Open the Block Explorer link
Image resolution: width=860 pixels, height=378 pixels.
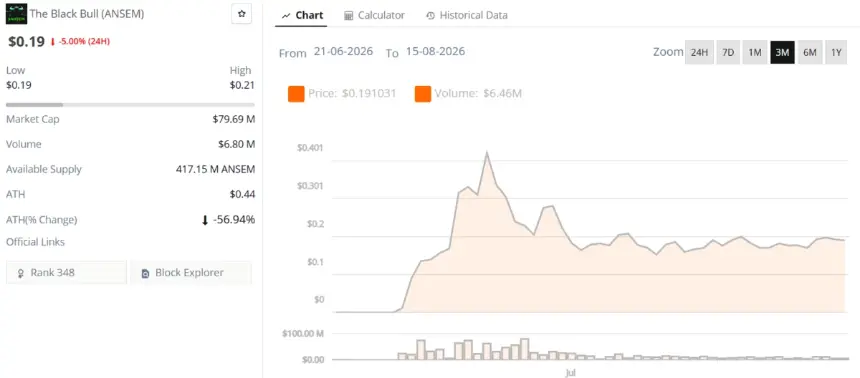click(190, 273)
